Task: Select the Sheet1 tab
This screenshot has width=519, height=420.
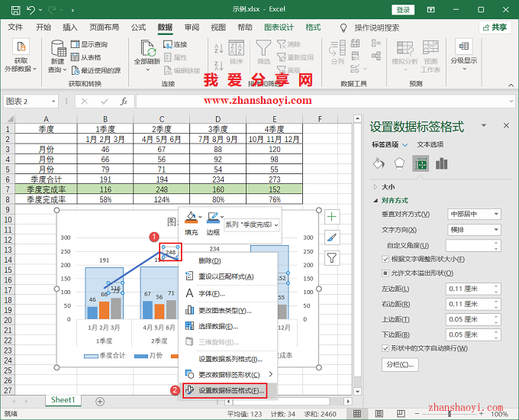Action: [63, 400]
